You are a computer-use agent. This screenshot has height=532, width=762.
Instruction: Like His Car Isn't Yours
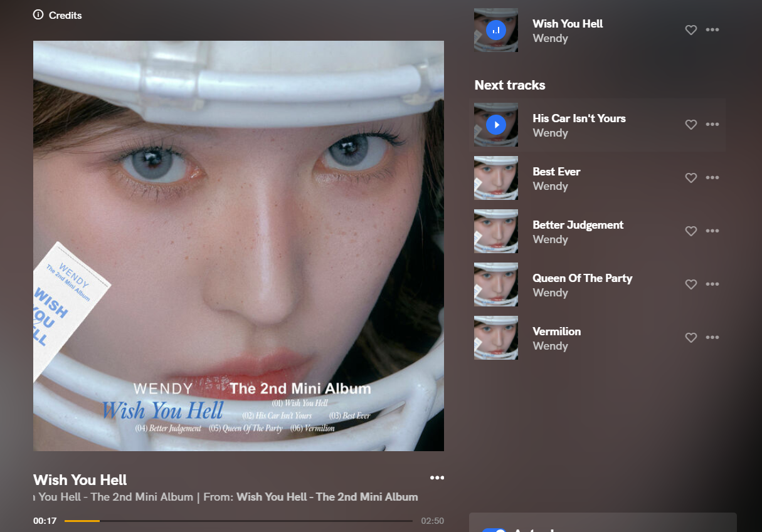691,125
